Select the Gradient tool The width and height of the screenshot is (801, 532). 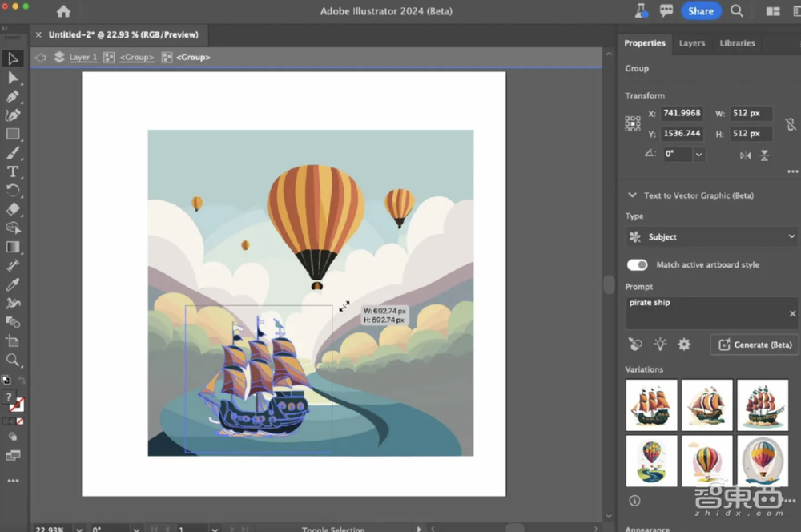click(12, 247)
